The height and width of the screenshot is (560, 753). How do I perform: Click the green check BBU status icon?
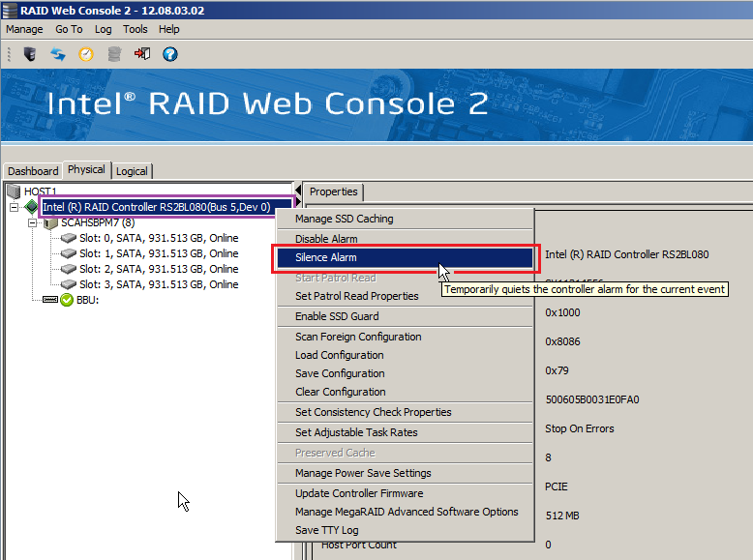[67, 300]
